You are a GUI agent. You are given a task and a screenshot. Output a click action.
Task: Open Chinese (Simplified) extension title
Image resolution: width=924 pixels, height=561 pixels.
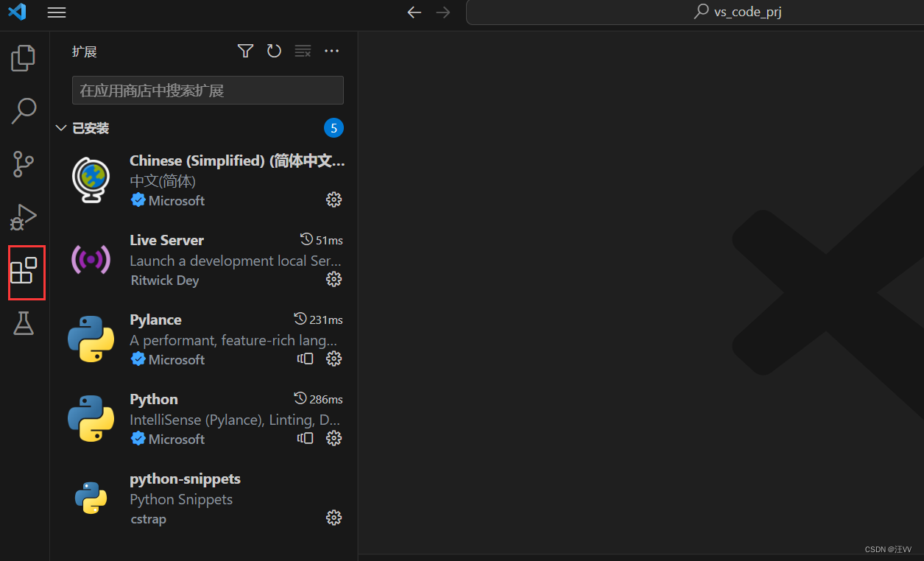(x=237, y=160)
